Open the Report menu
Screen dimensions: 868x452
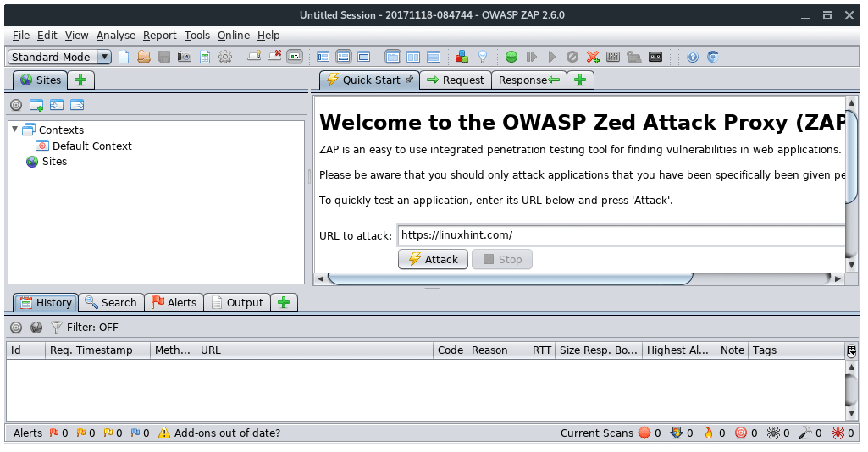click(x=159, y=36)
